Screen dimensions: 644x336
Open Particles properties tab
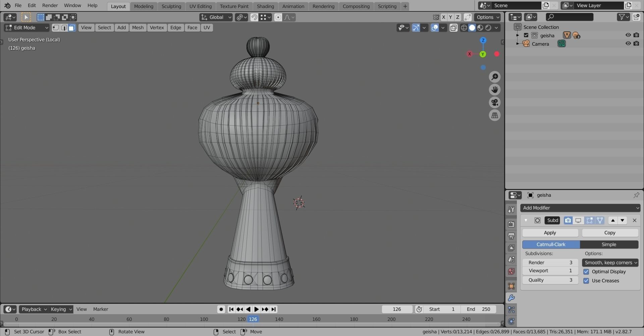(x=511, y=309)
